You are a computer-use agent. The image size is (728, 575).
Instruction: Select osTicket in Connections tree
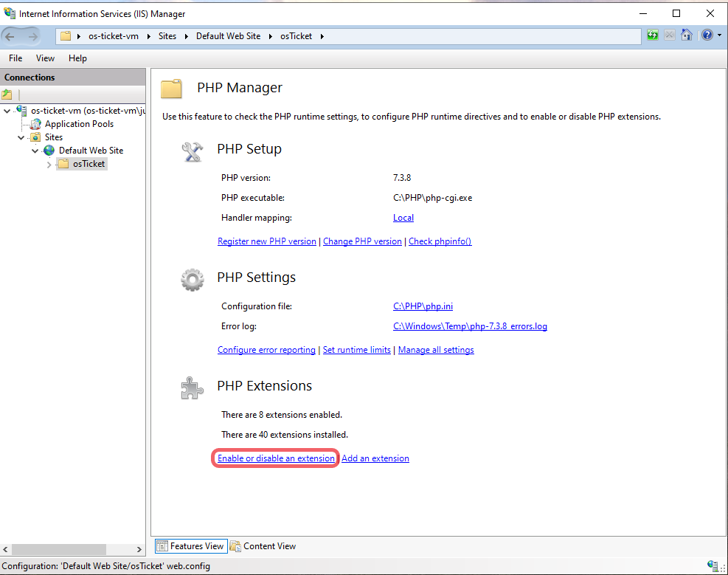(89, 164)
